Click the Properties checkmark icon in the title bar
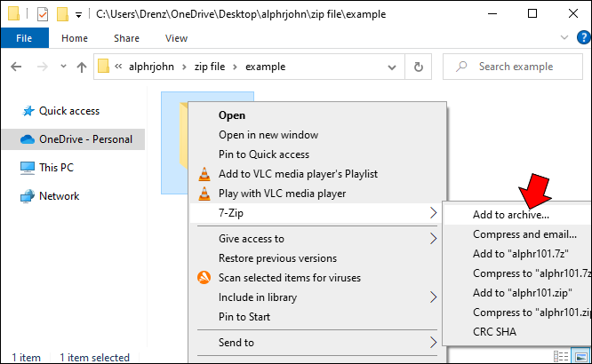 point(42,14)
